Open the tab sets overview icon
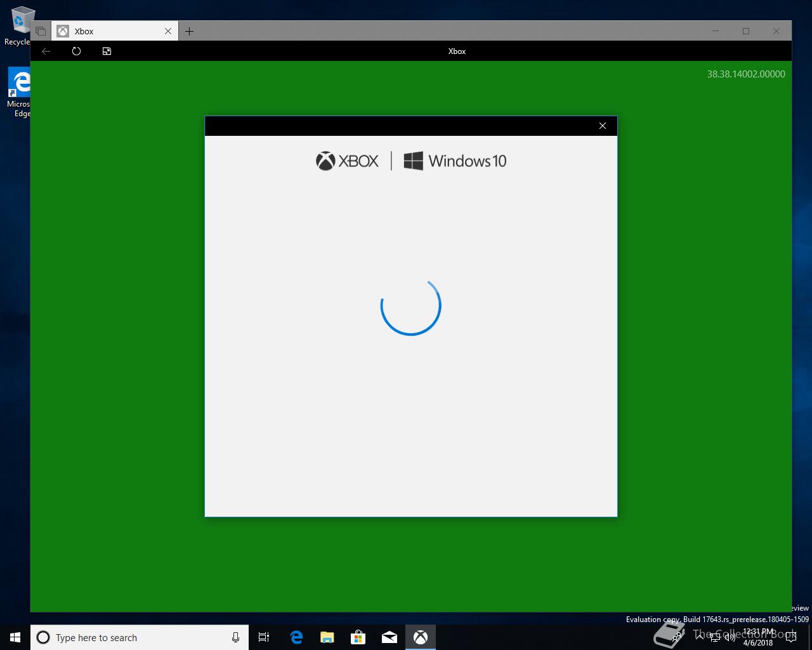The height and width of the screenshot is (650, 812). 41,31
